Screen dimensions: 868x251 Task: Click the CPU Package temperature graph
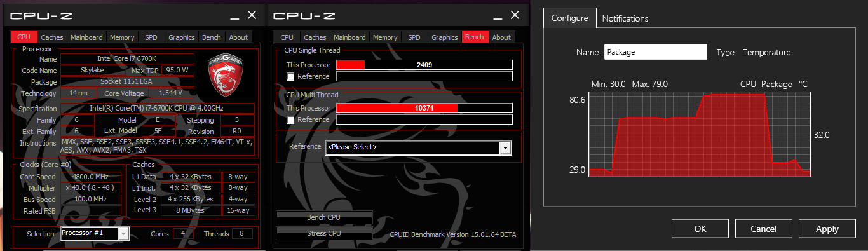700,133
